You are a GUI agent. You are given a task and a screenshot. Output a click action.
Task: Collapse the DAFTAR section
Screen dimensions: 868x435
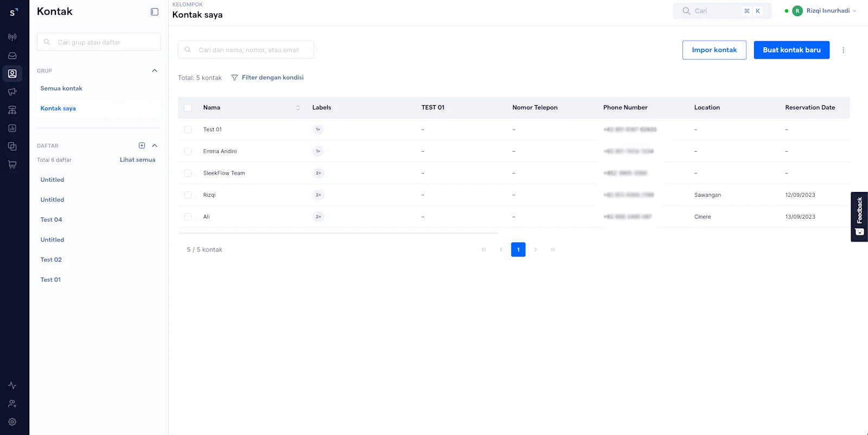pyautogui.click(x=155, y=145)
